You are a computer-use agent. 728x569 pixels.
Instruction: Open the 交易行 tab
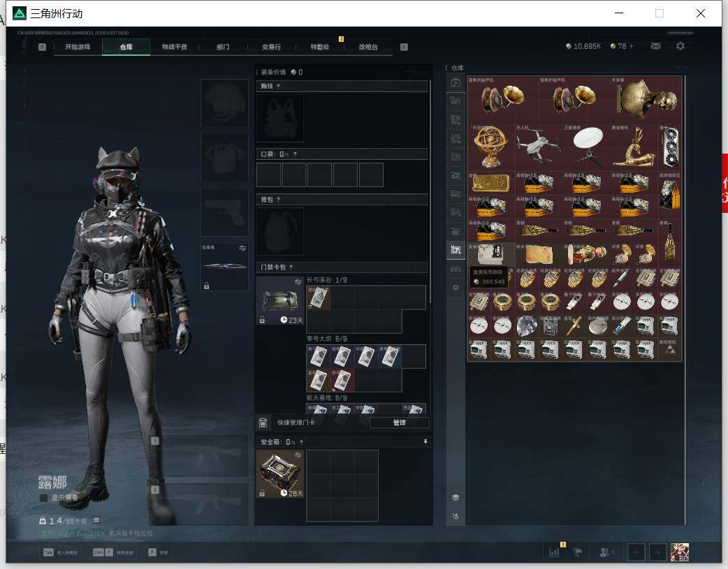pos(271,47)
